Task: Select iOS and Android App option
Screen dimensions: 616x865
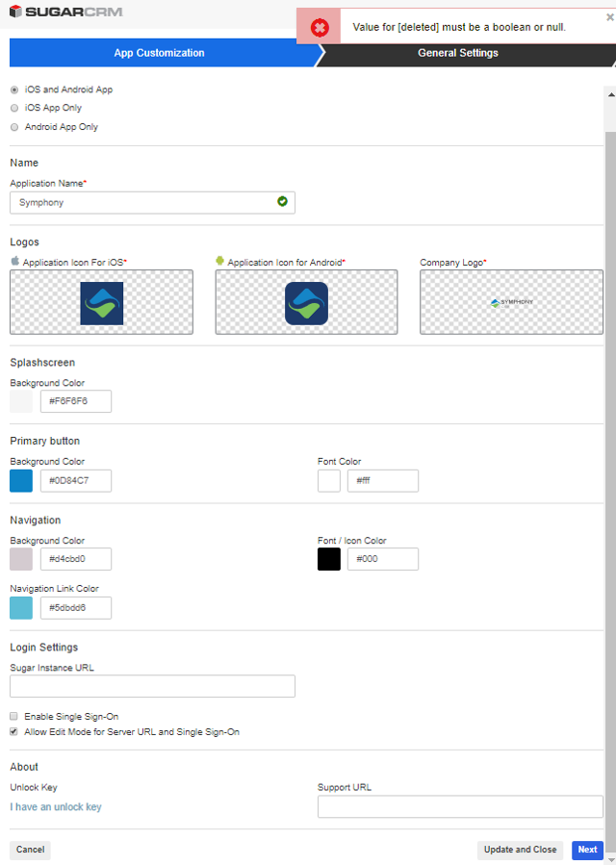Action: (x=14, y=89)
